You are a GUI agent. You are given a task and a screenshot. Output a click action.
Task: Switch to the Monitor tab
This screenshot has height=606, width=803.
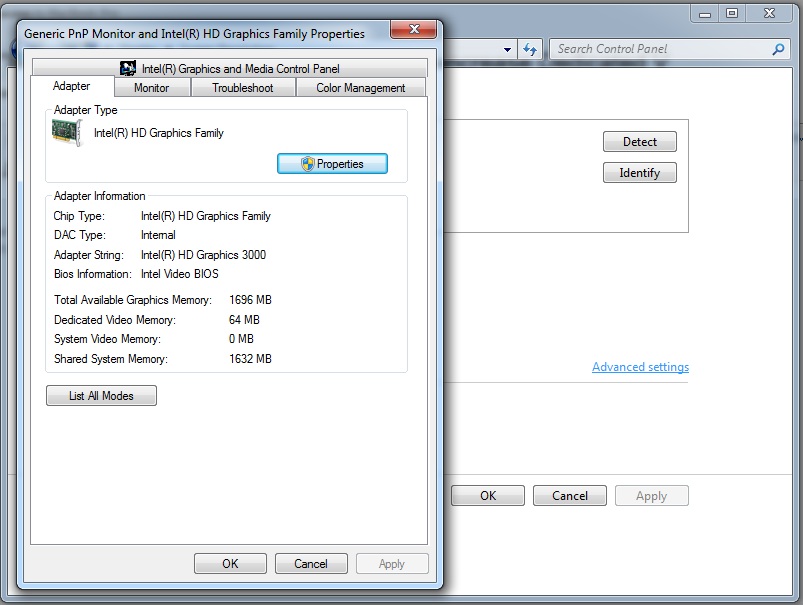pyautogui.click(x=152, y=88)
